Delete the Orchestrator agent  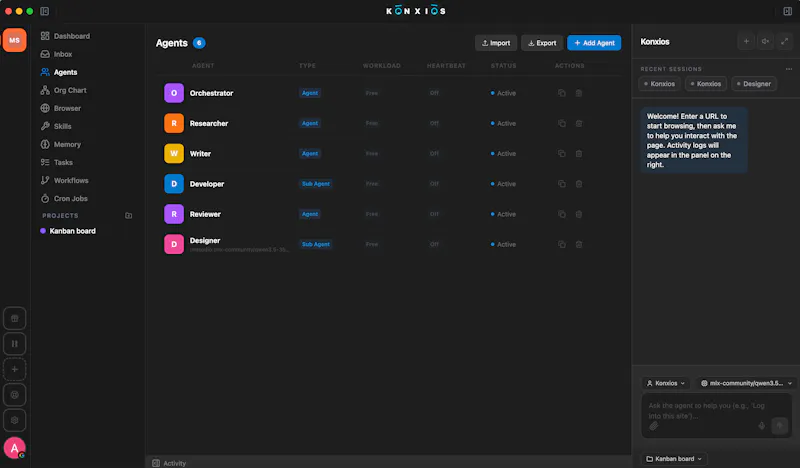579,93
